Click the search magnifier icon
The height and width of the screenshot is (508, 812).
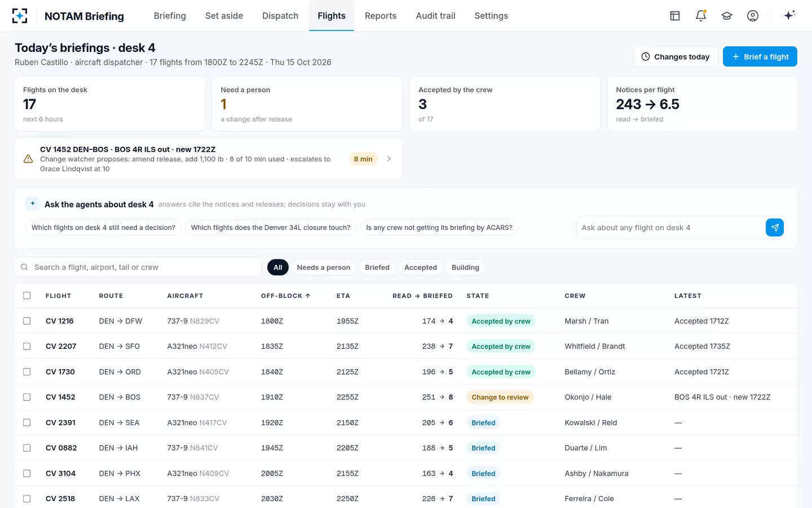coord(24,267)
